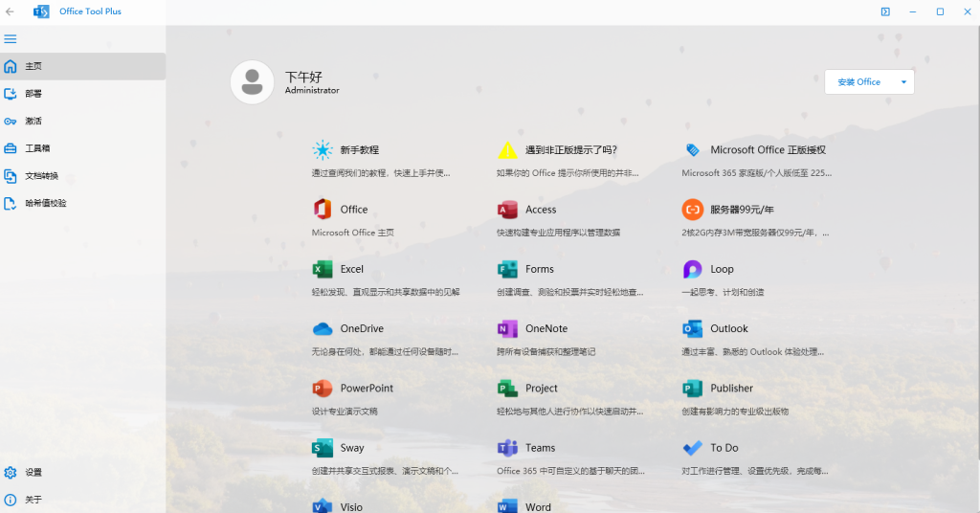Open the 工具箱 toolbox sidebar item
The image size is (980, 513).
[82, 148]
